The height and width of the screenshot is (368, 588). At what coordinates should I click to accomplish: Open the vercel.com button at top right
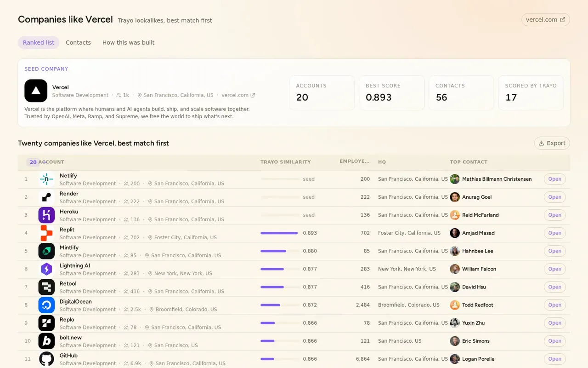point(546,20)
